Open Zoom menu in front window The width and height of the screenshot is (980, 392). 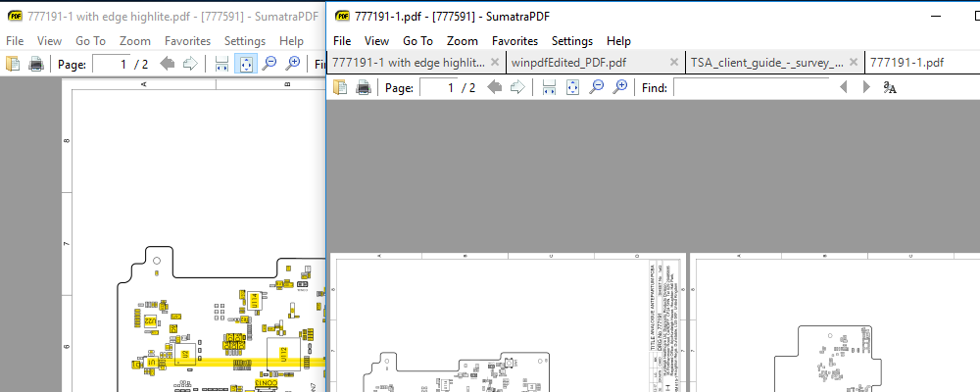(463, 41)
